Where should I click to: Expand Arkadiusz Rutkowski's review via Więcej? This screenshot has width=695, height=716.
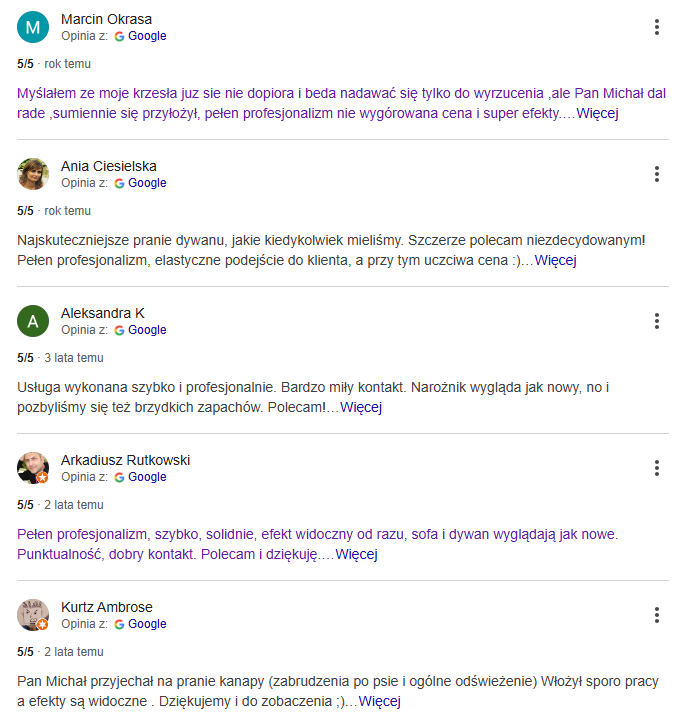click(x=356, y=554)
